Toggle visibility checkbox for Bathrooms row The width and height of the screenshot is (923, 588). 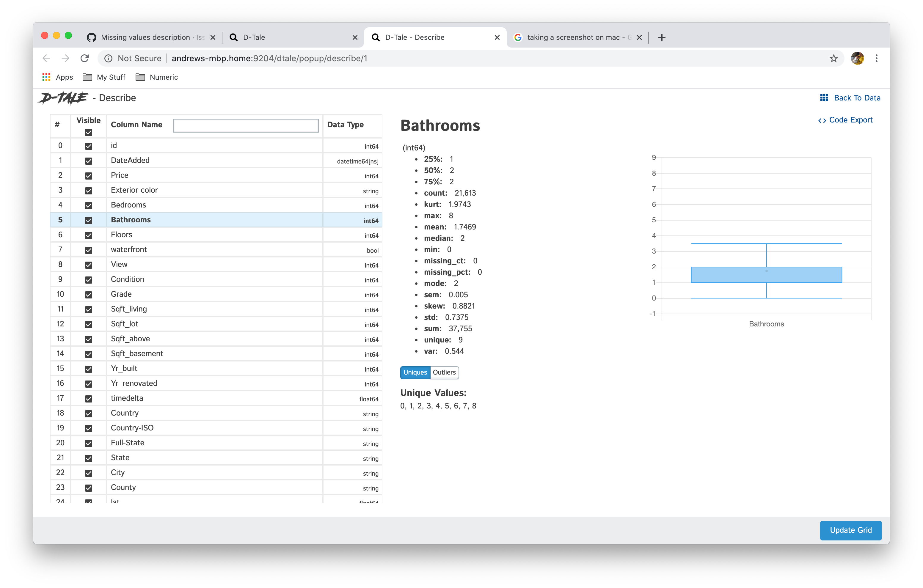(89, 220)
